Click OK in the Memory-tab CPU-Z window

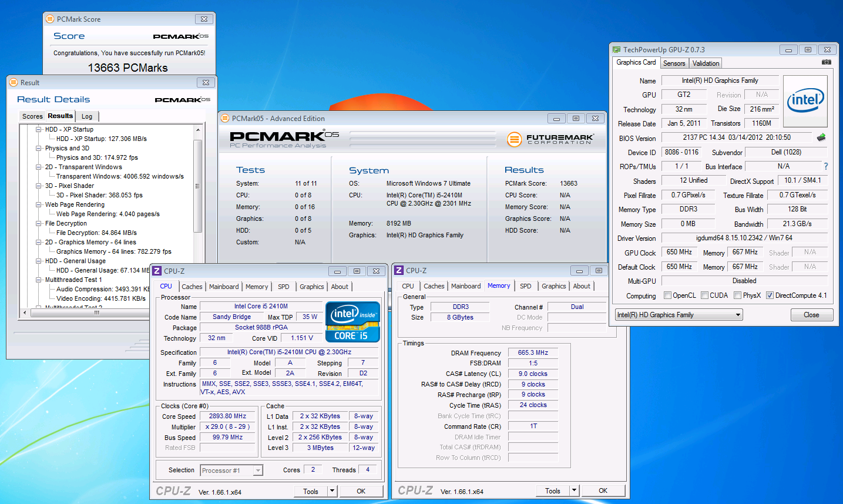[x=603, y=490]
